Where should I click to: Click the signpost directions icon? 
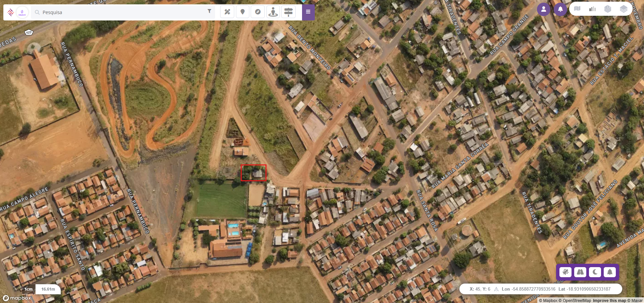pyautogui.click(x=288, y=12)
